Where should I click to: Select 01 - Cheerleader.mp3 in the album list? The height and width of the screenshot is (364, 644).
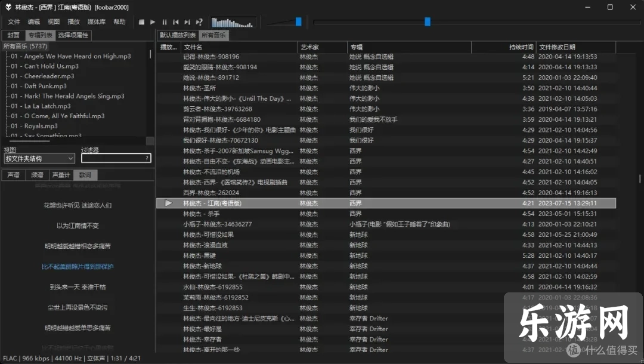point(43,76)
